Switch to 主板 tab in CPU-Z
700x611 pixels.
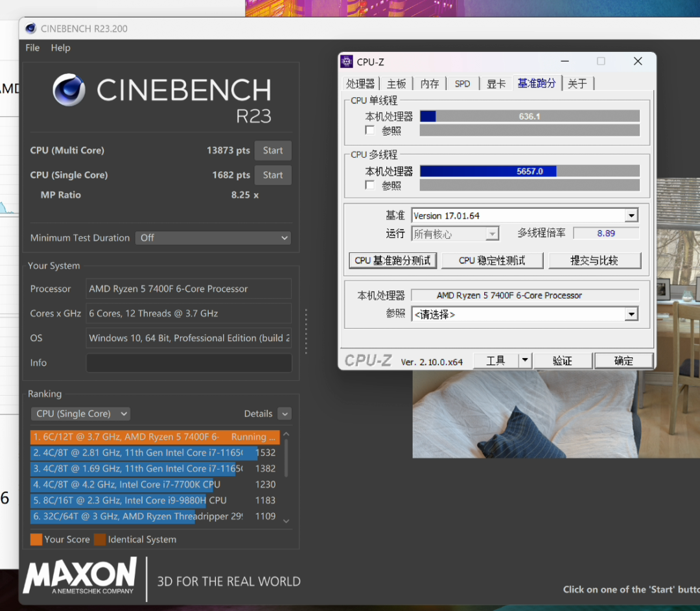click(397, 84)
